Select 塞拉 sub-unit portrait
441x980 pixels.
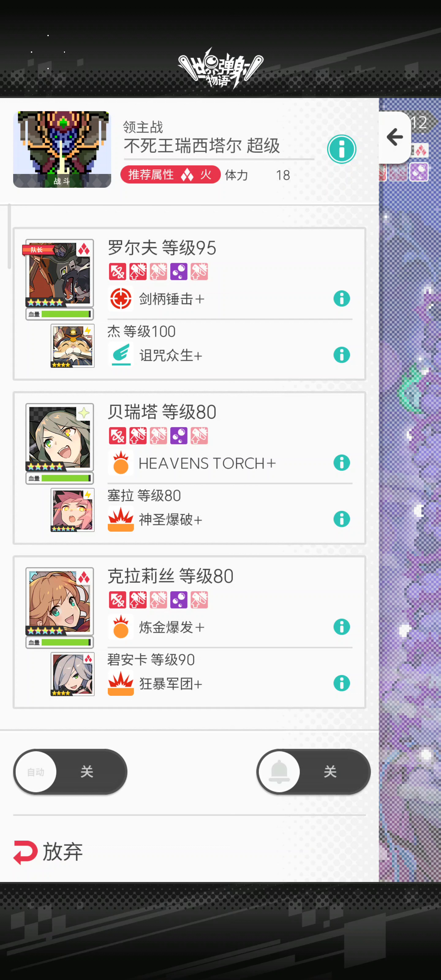[x=72, y=510]
